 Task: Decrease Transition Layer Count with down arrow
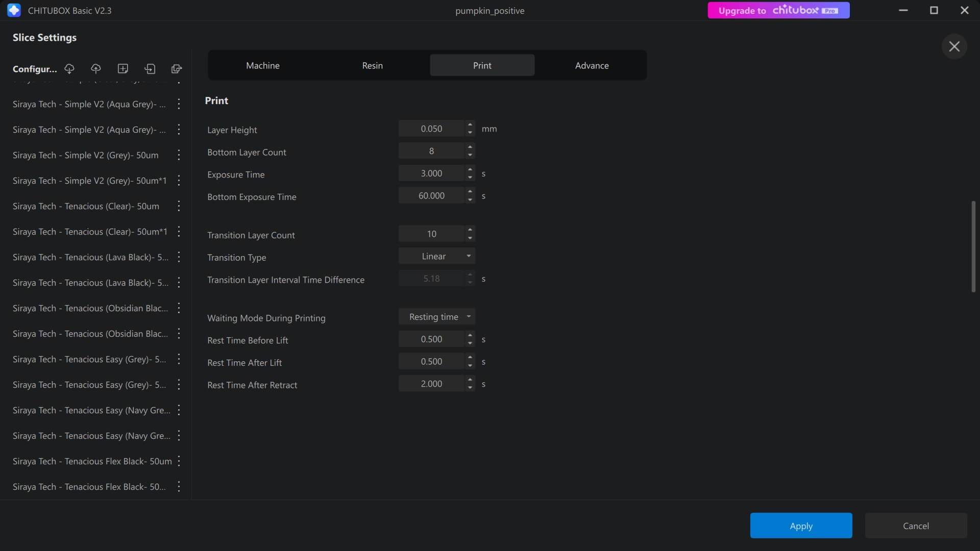point(470,238)
